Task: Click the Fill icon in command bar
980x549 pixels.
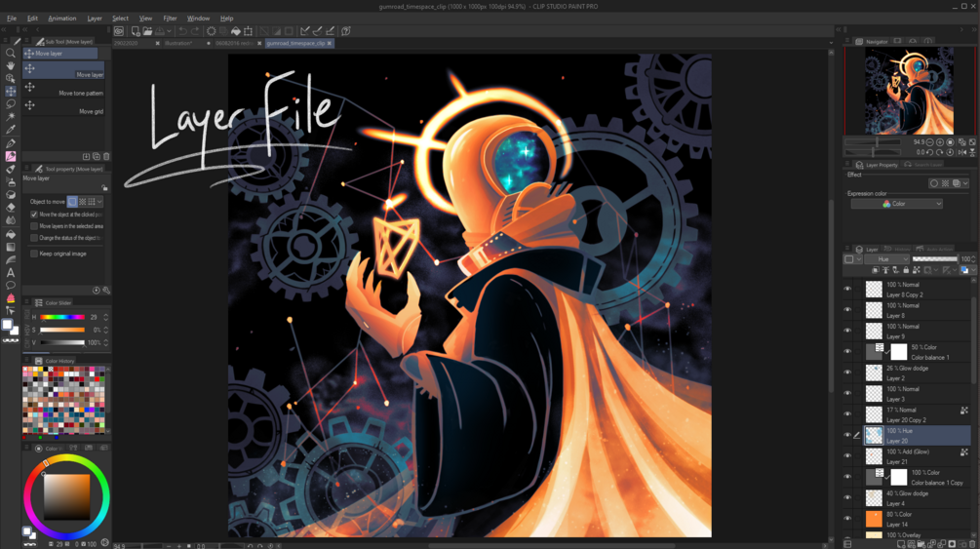Action: (236, 30)
